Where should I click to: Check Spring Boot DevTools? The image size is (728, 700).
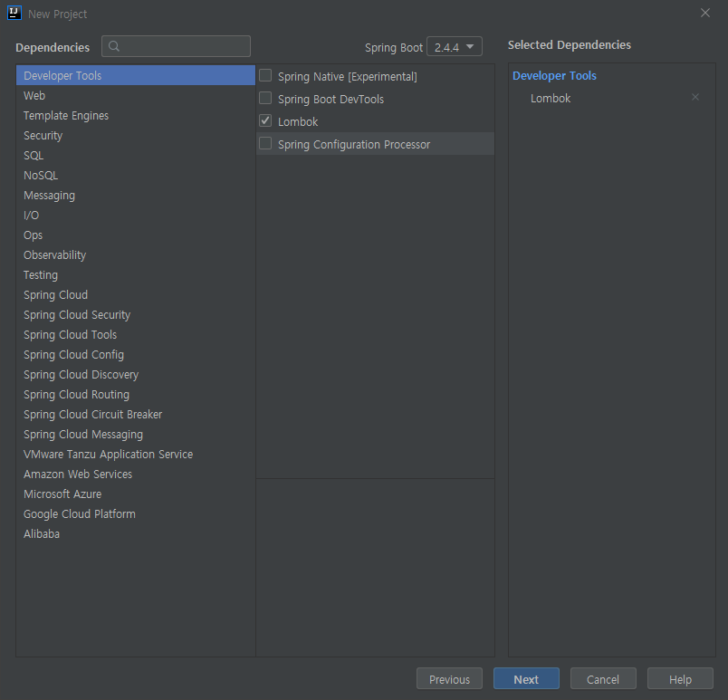click(265, 98)
